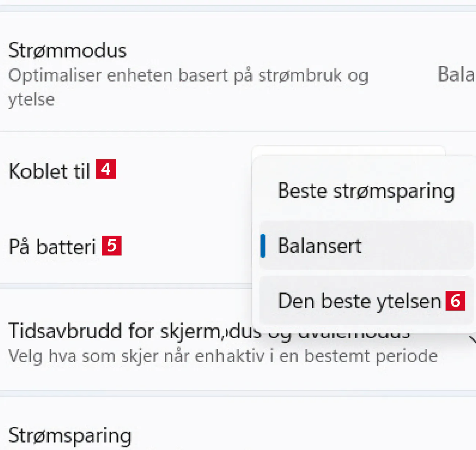Click the Koblet til label
Image resolution: width=476 pixels, height=450 pixels.
(x=49, y=171)
